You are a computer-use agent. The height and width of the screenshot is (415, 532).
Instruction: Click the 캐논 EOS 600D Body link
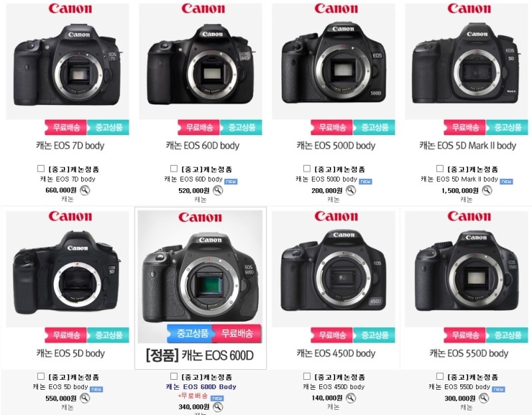(201, 387)
